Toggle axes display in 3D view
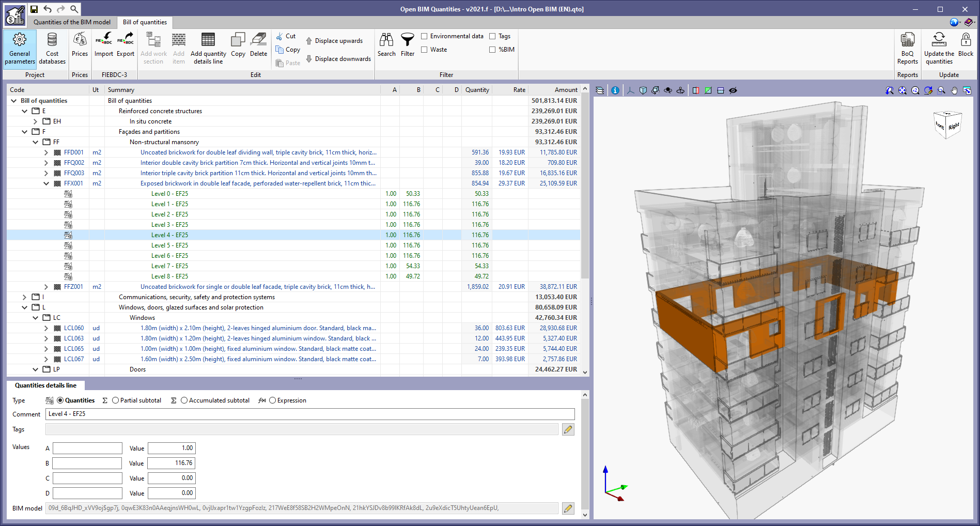Viewport: 980px width, 526px height. [x=631, y=90]
